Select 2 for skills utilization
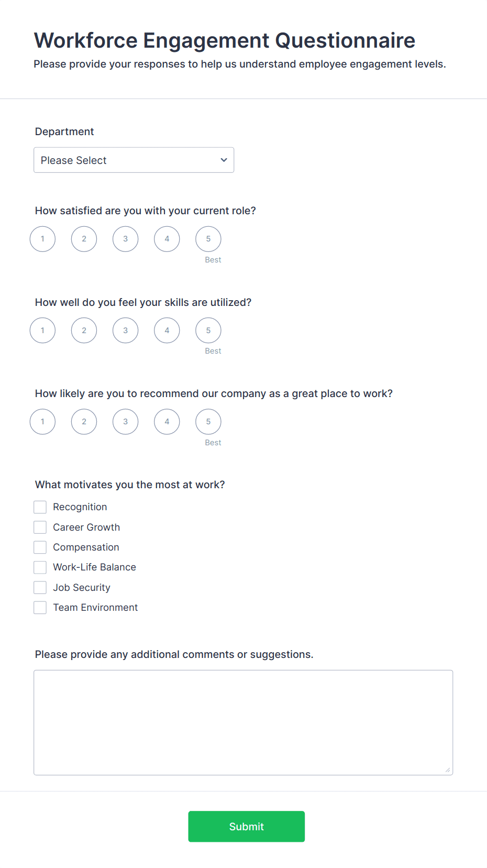Viewport: 487px width, 868px height. (84, 331)
